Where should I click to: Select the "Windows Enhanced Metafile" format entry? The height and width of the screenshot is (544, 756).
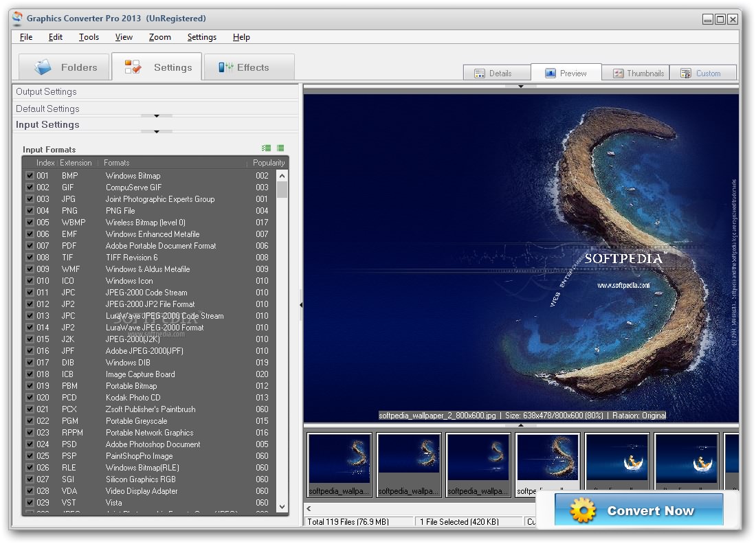[153, 234]
